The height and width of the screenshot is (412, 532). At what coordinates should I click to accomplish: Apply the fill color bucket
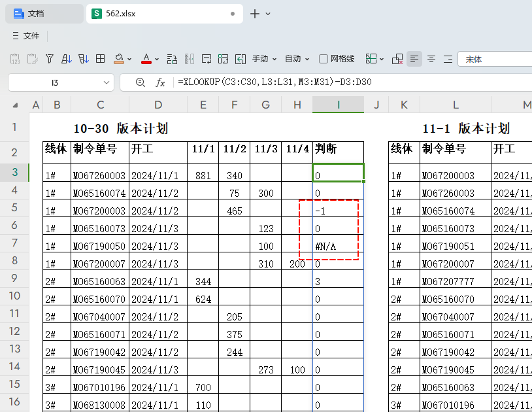tap(119, 59)
